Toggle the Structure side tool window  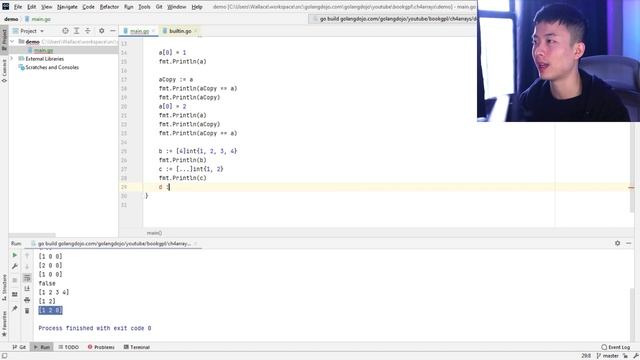click(x=4, y=287)
